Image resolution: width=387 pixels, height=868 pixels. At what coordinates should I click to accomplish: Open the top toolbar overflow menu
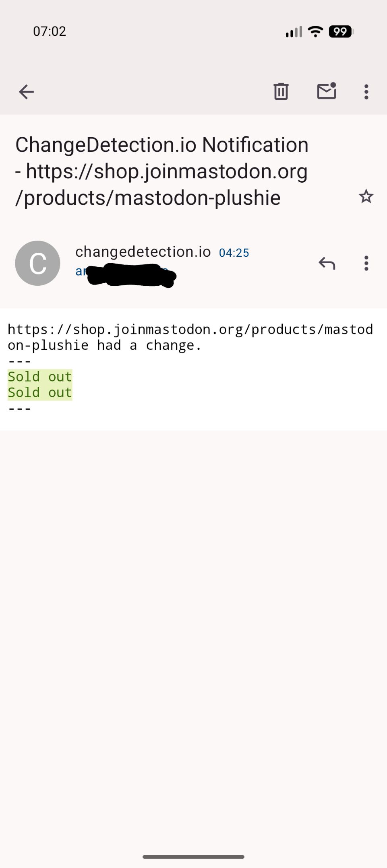[x=366, y=92]
